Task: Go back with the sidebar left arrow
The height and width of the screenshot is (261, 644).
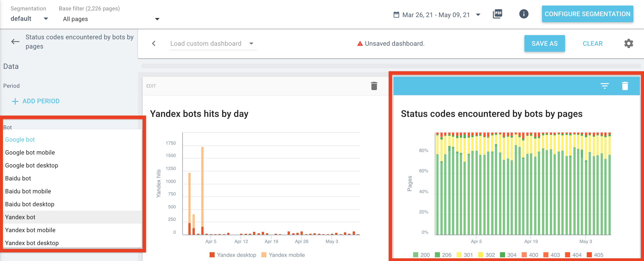Action: tap(15, 42)
